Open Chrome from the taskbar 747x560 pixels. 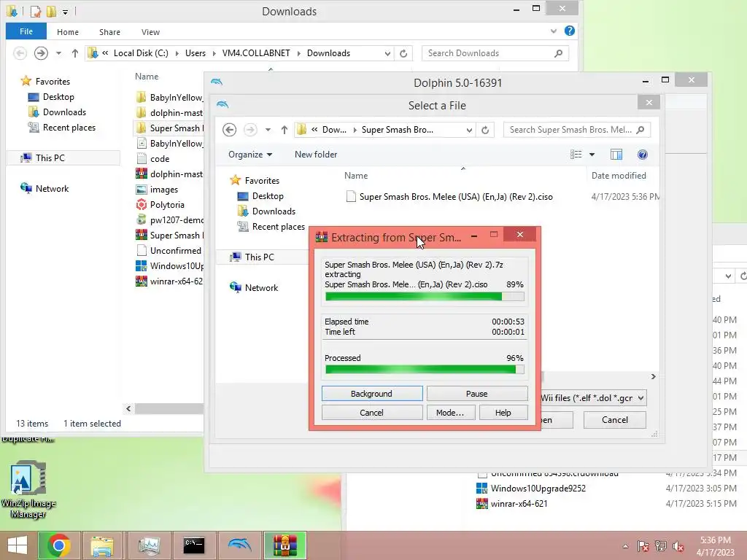[59, 545]
